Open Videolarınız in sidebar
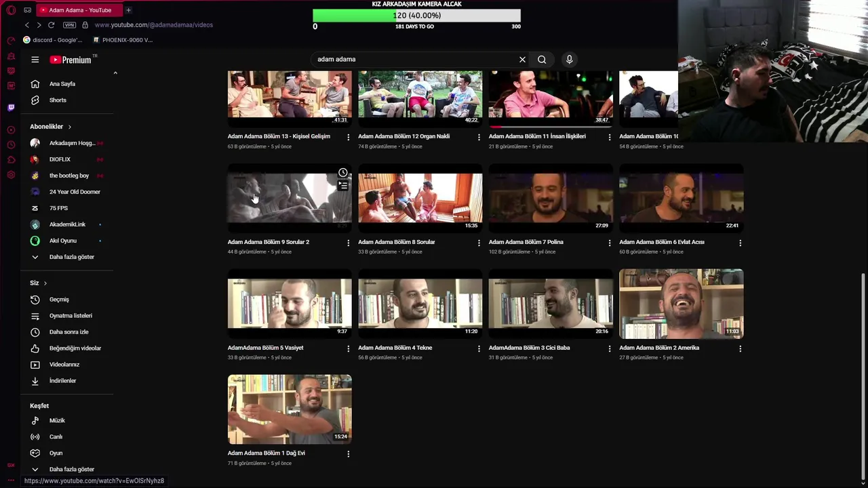 point(68,365)
